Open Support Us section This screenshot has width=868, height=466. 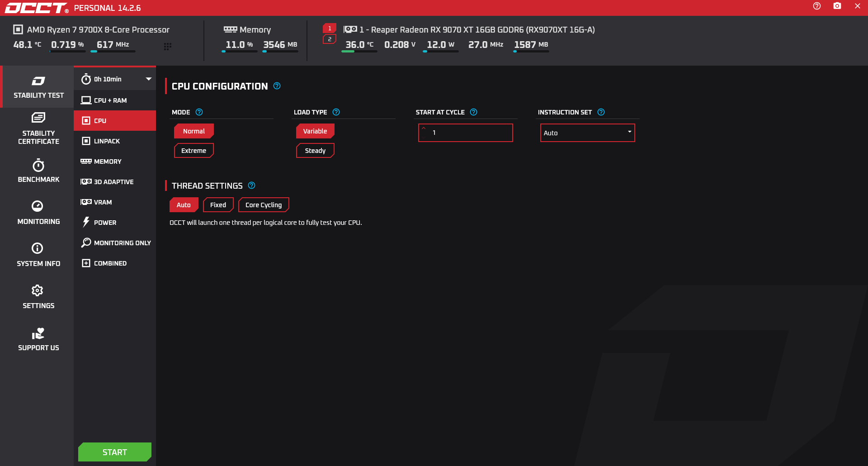38,339
